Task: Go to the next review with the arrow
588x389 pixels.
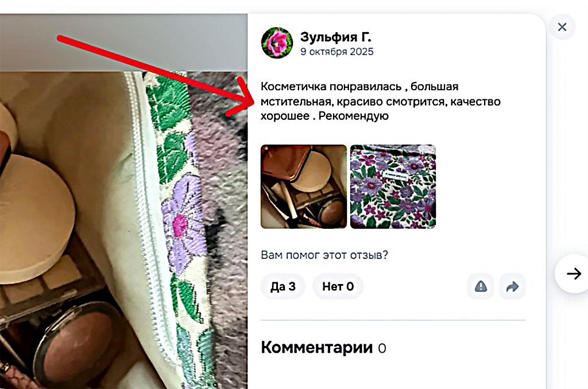Action: click(573, 274)
